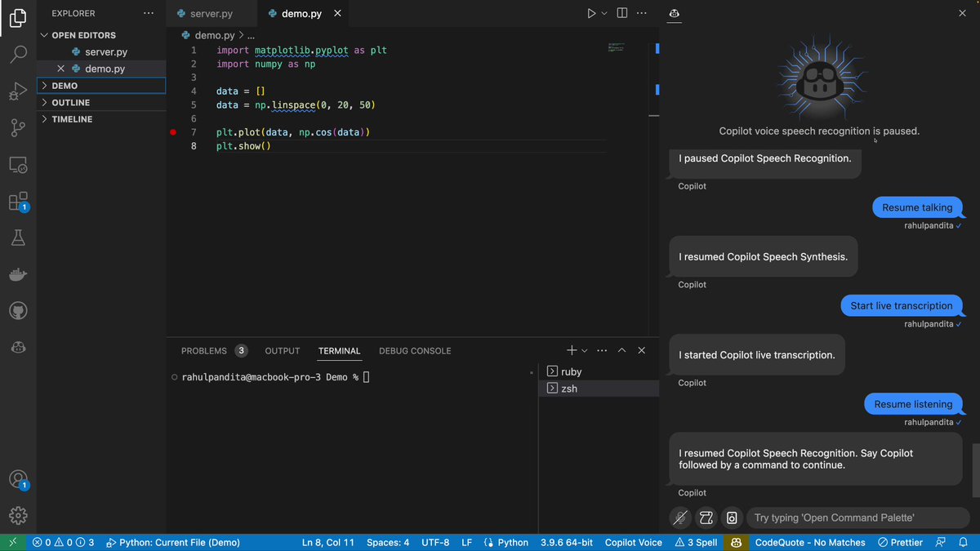Click the Run Python File play button

591,14
